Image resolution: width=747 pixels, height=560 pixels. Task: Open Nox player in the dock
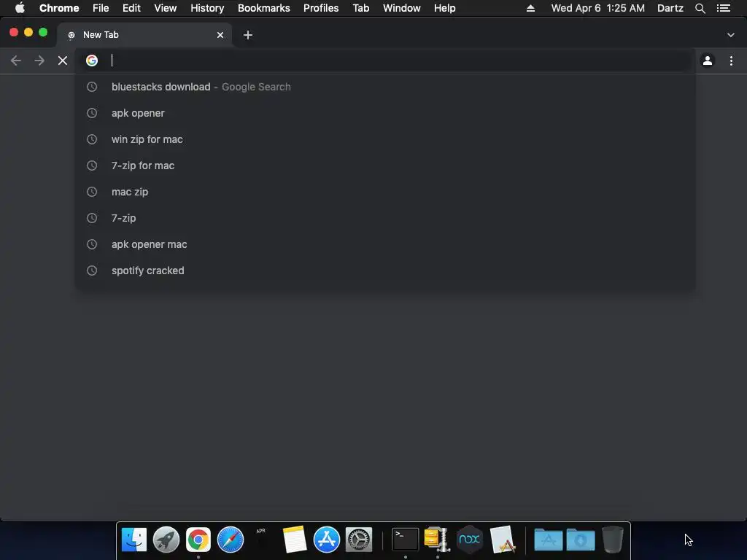tap(469, 540)
